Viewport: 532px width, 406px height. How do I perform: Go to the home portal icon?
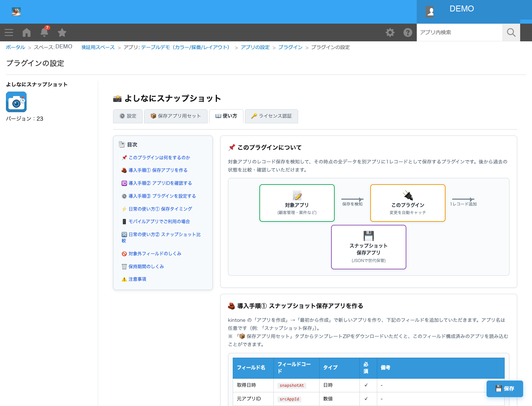27,32
